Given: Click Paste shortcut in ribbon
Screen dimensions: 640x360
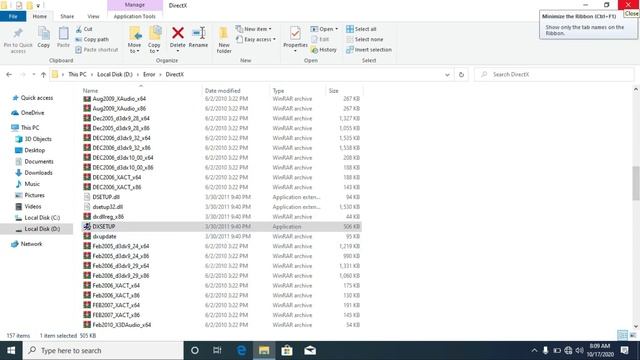Looking at the screenshot, I should (97, 49).
